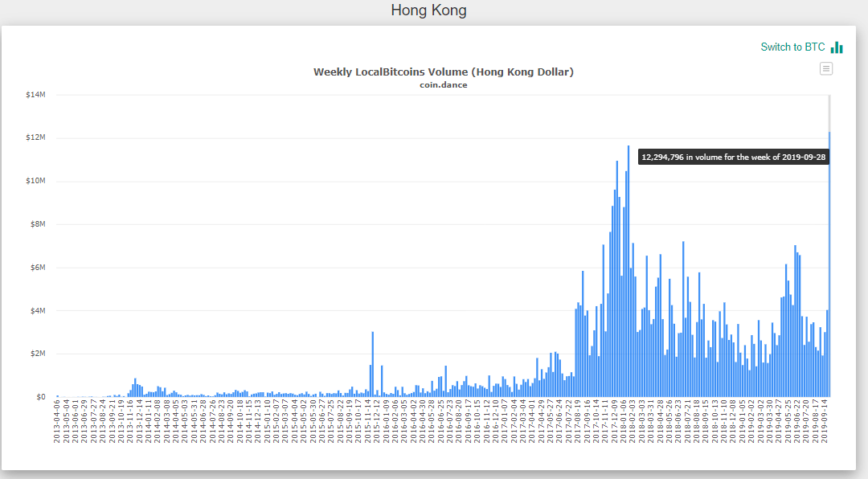Image resolution: width=868 pixels, height=479 pixels.
Task: Click the $2M y-axis label
Action: pos(37,354)
